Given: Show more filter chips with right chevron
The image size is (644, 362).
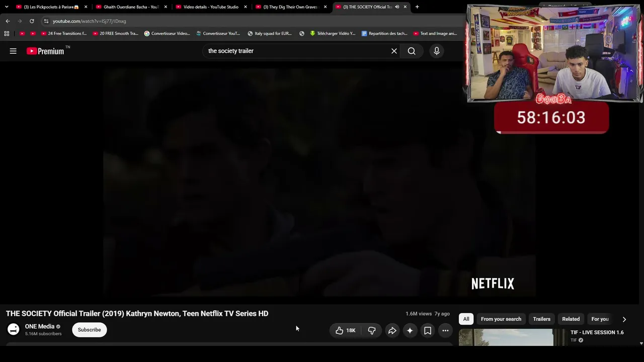Looking at the screenshot, I should 624,319.
